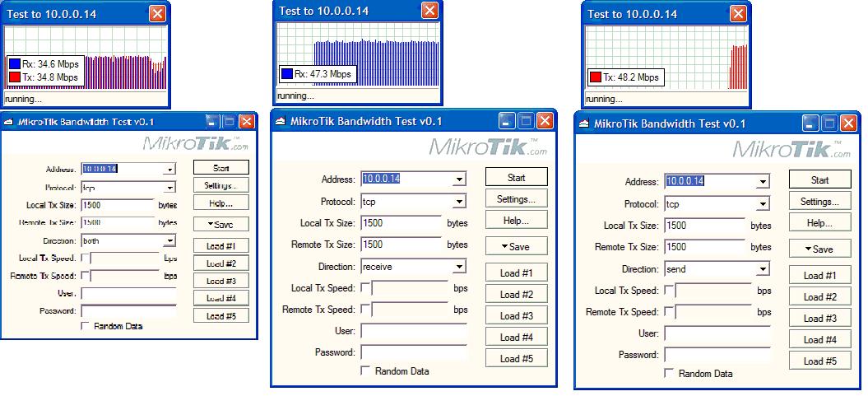The image size is (868, 396).
Task: Open the Direction dropdown showing "send"
Action: click(763, 269)
